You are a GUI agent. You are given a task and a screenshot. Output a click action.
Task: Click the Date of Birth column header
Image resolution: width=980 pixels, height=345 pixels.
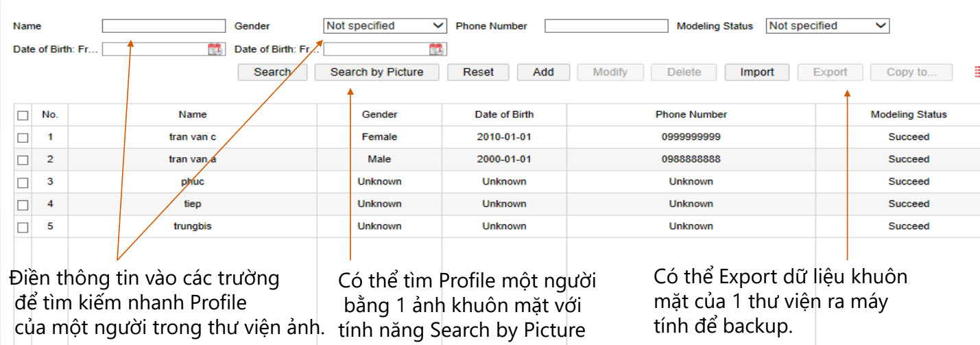coord(503,115)
